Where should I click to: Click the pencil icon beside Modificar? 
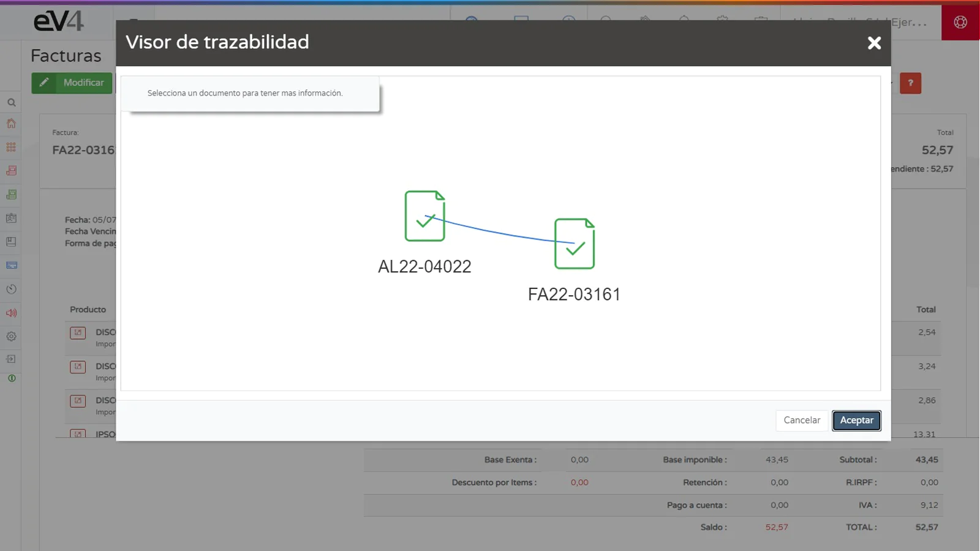[x=44, y=83]
